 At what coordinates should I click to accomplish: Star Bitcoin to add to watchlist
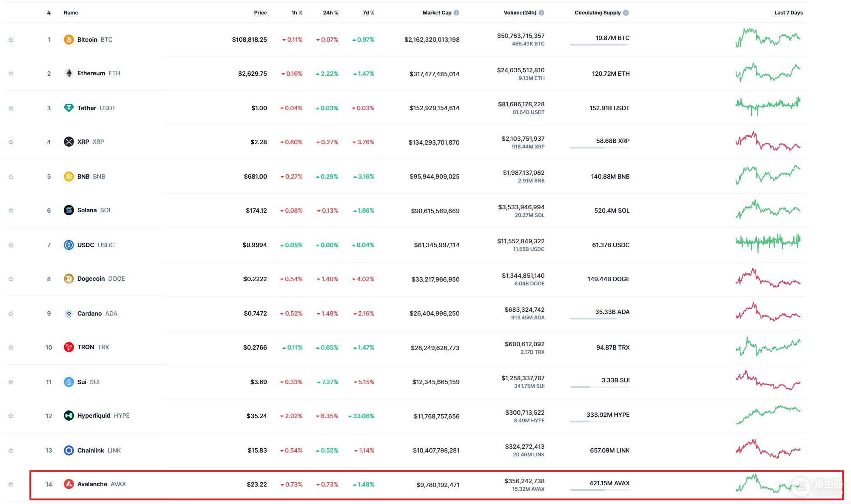pos(11,40)
